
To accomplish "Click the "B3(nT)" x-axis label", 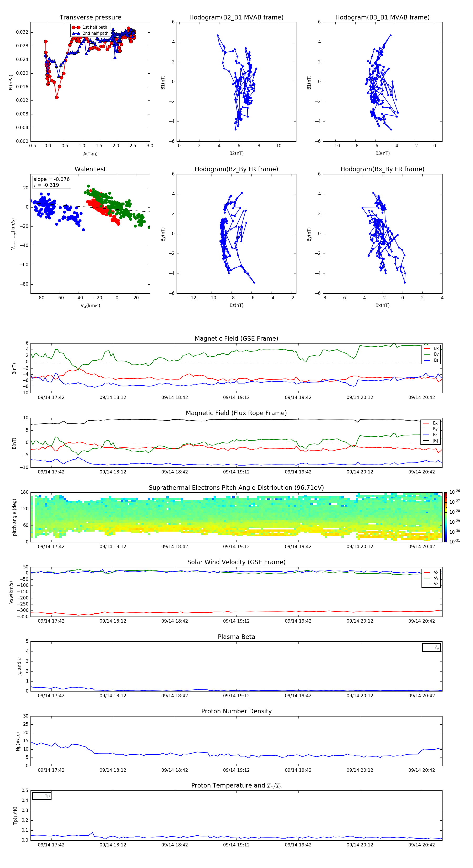I will (382, 153).
